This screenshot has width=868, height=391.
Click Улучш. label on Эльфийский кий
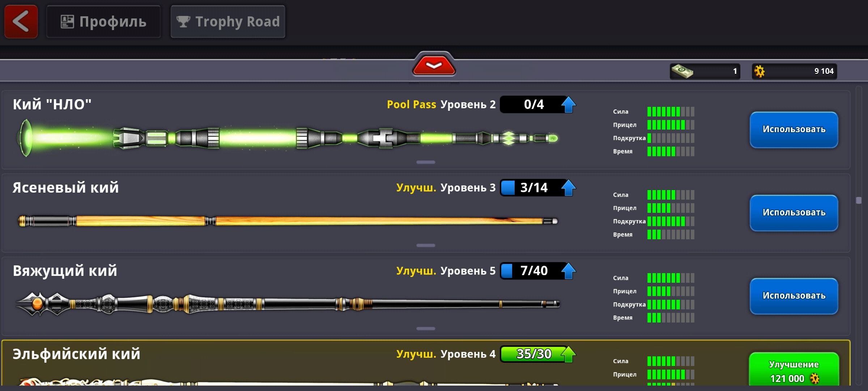click(x=416, y=354)
